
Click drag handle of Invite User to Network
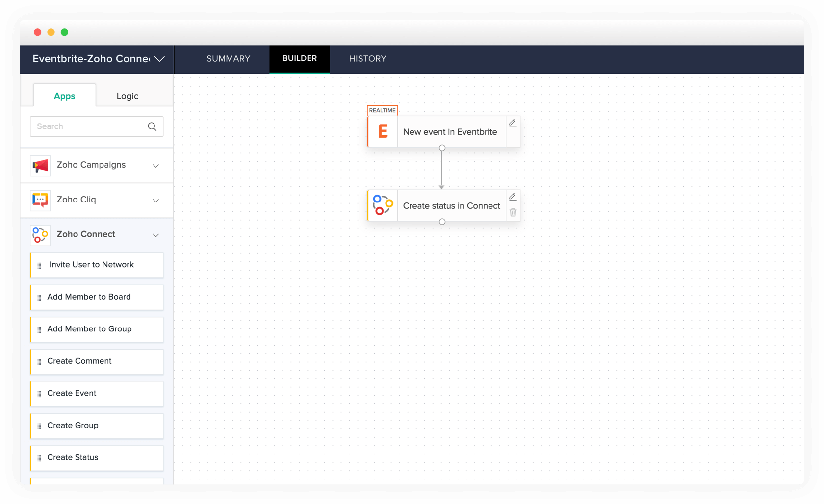40,265
